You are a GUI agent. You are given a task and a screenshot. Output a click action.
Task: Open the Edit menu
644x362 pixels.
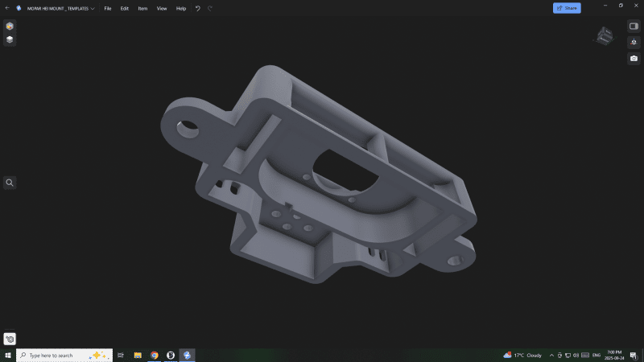coord(124,8)
